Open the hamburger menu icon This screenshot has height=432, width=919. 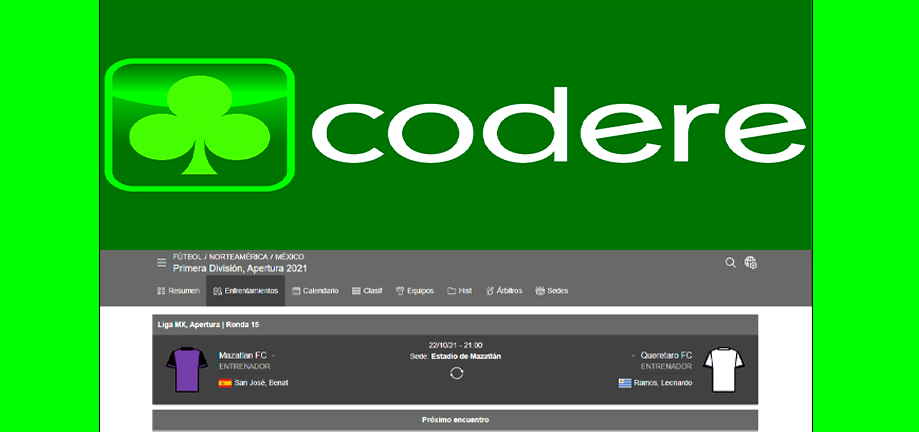[161, 263]
